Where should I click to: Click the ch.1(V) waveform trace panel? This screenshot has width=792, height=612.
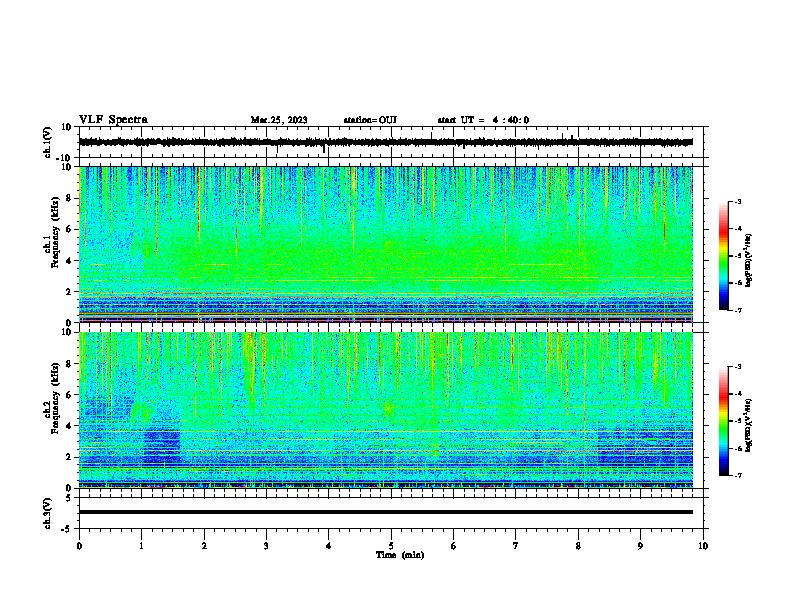[391, 142]
